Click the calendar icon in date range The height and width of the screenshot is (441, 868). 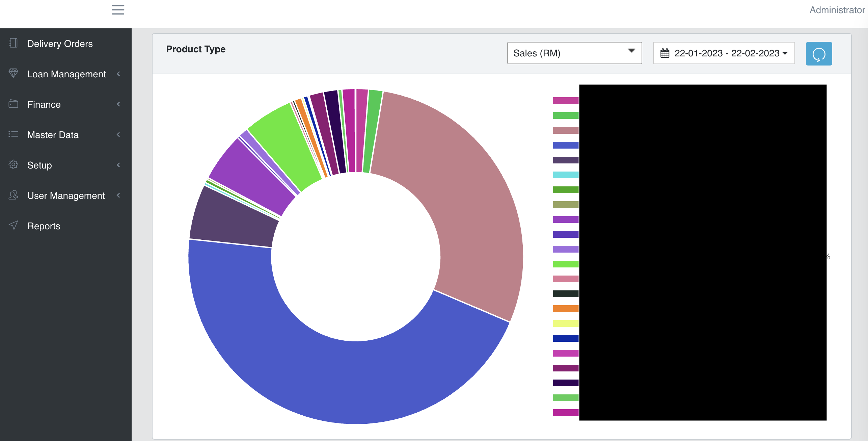[664, 53]
